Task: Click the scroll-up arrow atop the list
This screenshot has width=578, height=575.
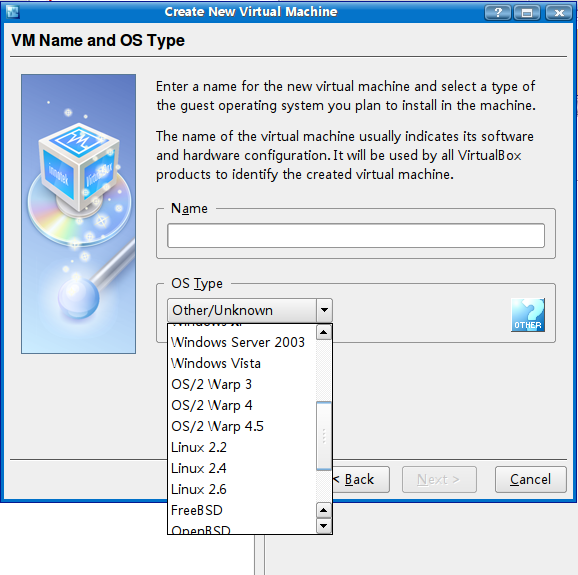Action: (x=324, y=332)
